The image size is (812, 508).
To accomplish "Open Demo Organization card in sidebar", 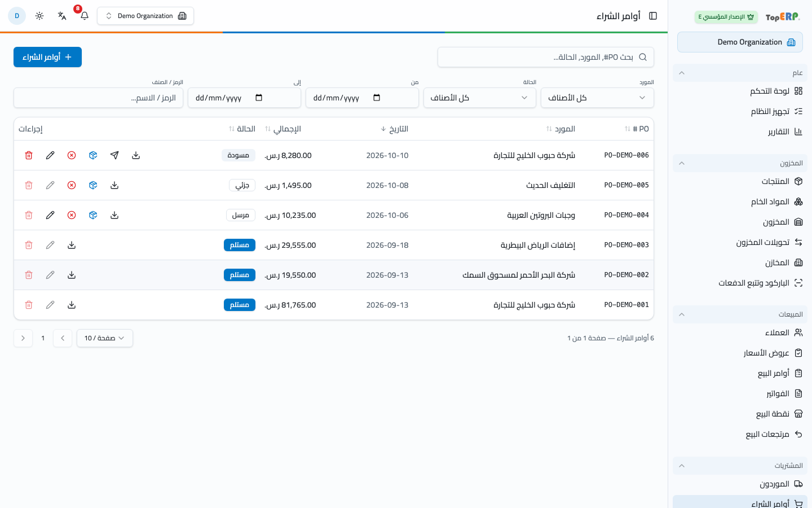I will click(x=740, y=42).
